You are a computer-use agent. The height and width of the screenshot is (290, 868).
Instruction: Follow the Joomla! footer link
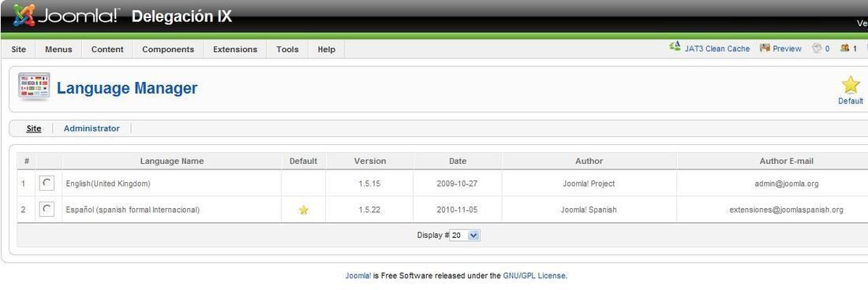point(358,275)
